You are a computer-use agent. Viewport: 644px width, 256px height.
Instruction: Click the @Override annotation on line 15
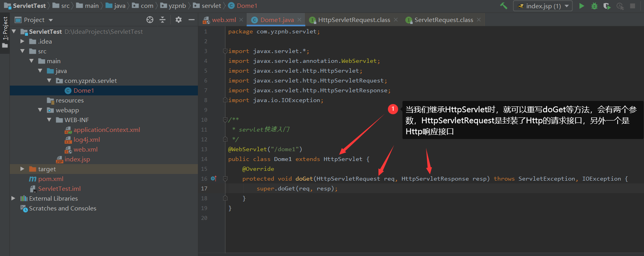click(258, 169)
